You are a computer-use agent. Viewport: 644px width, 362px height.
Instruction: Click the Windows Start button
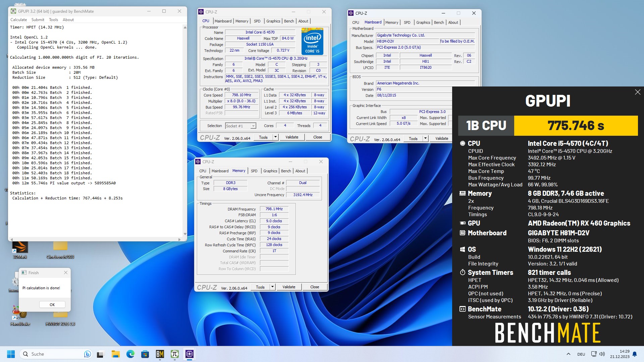click(11, 354)
